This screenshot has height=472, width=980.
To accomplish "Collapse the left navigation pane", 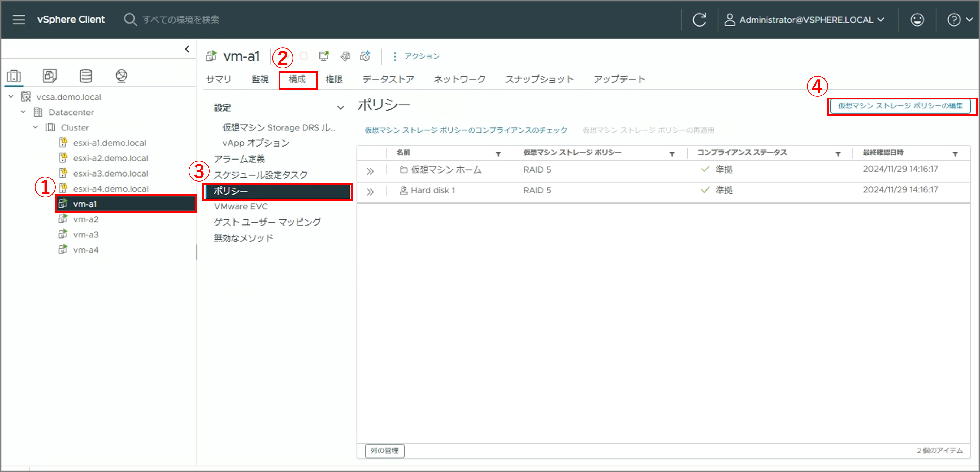I will click(187, 49).
